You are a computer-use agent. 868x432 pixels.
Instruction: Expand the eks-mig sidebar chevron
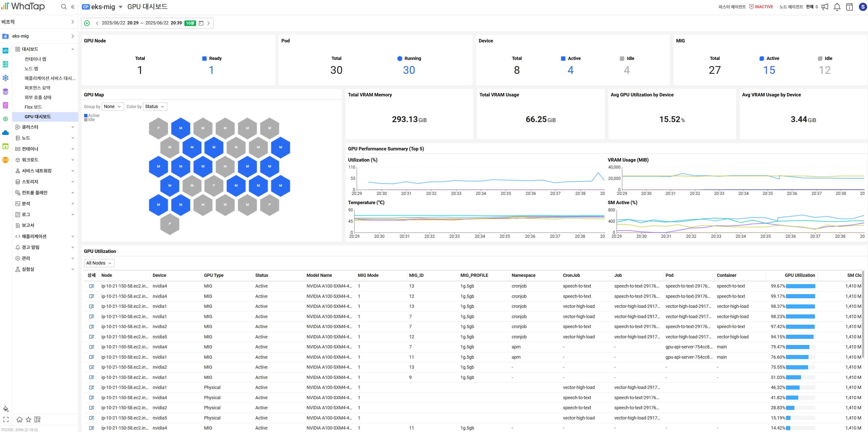(x=72, y=36)
